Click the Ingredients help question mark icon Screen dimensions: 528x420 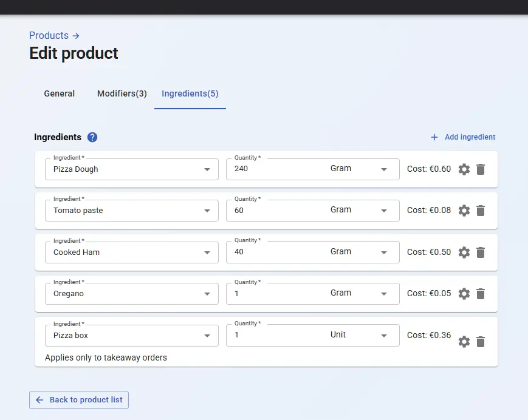point(92,137)
